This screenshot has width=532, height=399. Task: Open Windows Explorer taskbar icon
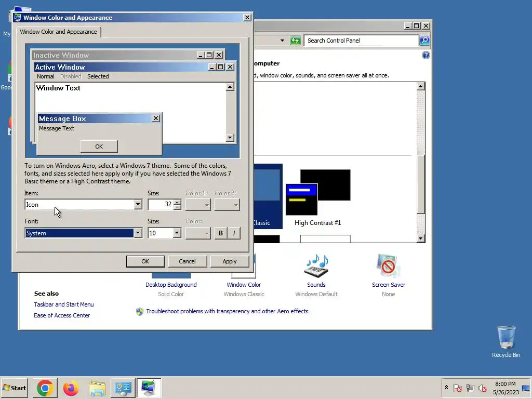(97, 388)
